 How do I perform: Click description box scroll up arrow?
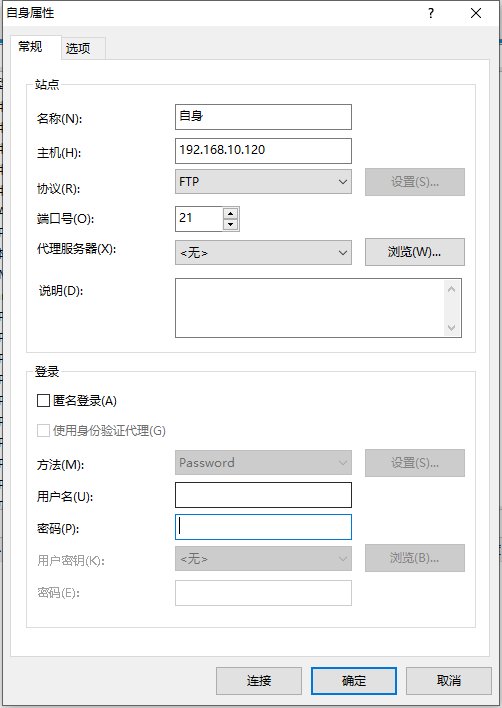coord(451,289)
